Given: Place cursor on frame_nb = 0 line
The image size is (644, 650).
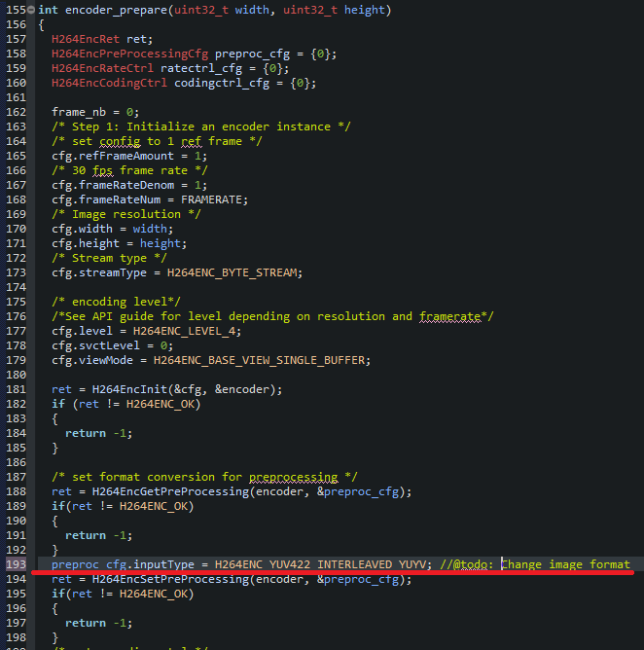Looking at the screenshot, I should point(95,112).
